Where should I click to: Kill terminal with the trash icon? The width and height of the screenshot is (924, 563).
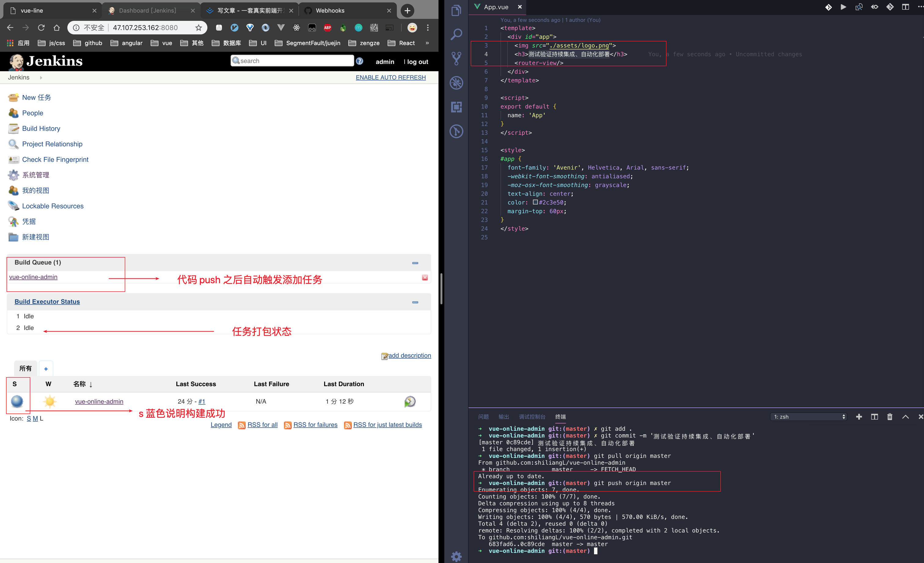[x=889, y=417]
